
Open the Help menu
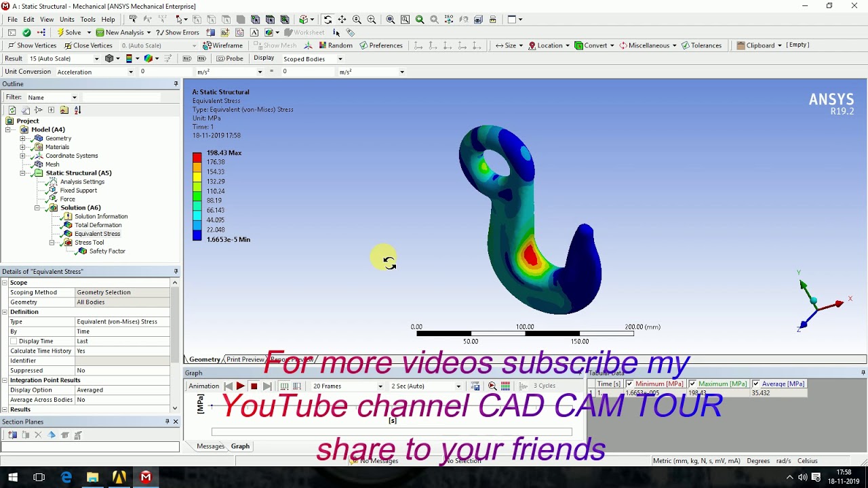[108, 20]
